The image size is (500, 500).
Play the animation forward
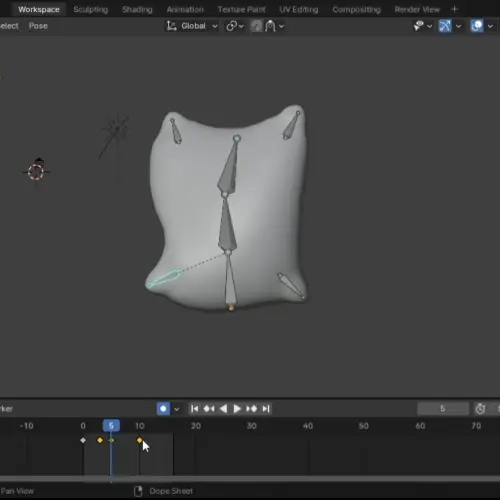coord(237,408)
